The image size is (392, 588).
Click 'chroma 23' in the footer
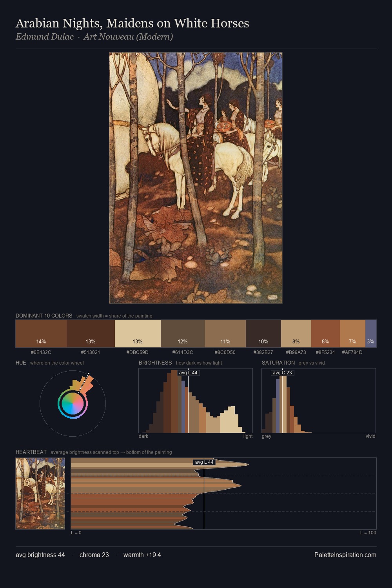click(94, 555)
